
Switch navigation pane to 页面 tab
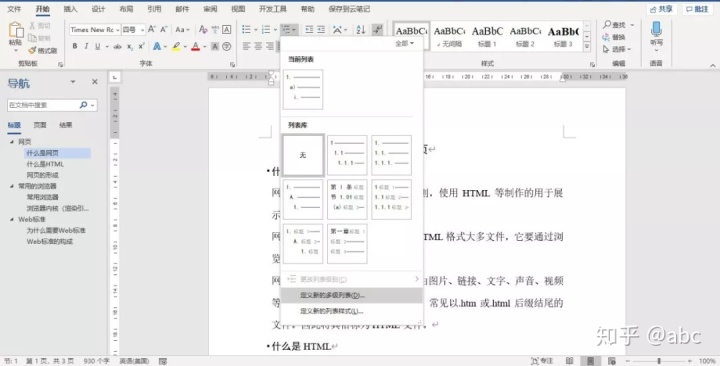click(x=40, y=125)
